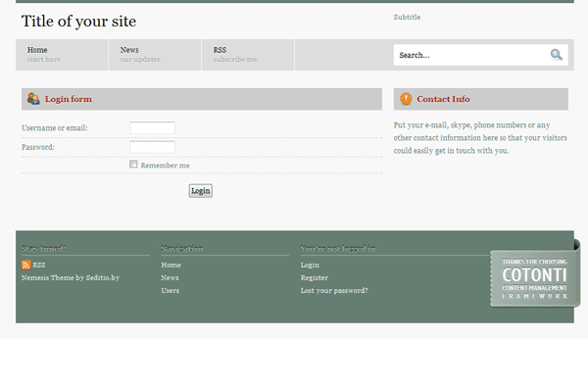Click the Username or email field
Image resolution: width=588 pixels, height=392 pixels.
(152, 128)
